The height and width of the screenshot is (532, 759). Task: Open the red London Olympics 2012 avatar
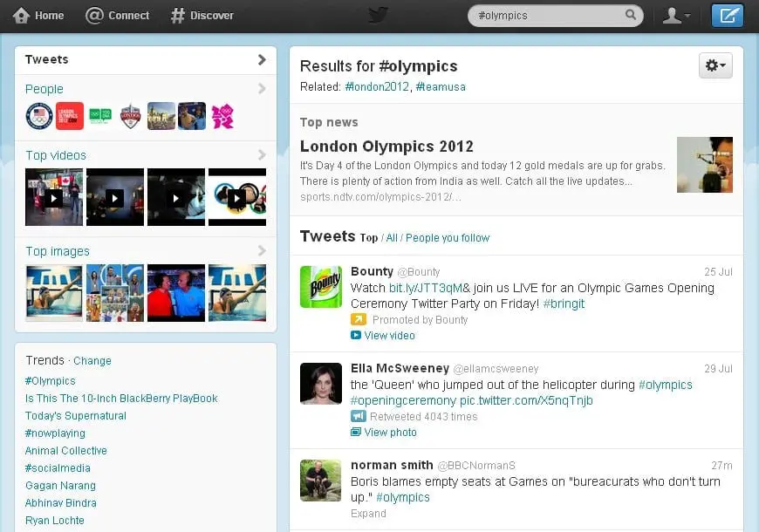click(x=70, y=116)
